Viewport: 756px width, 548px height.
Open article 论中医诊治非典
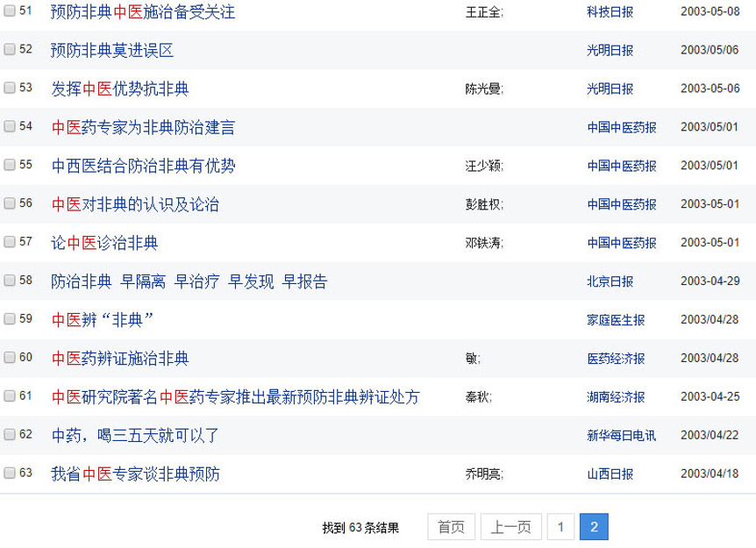104,243
